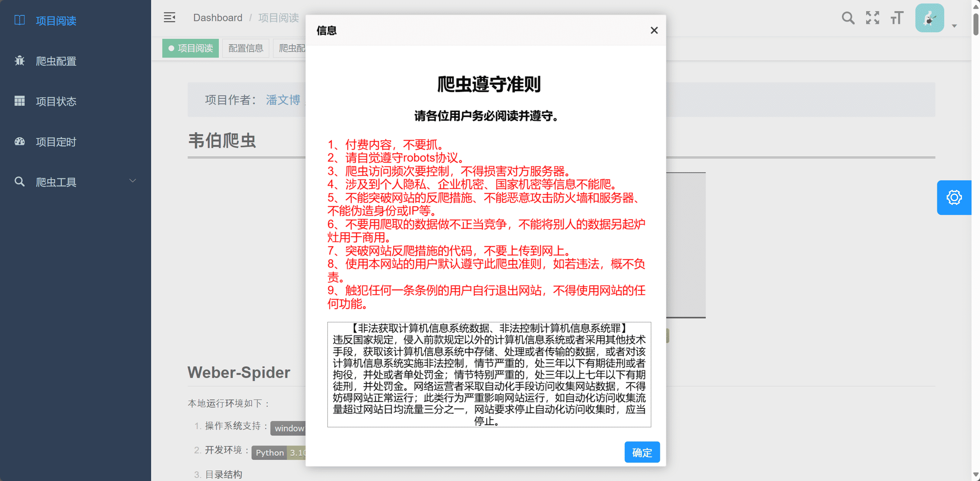The image size is (980, 481).
Task: Click the page vertical scrollbar thumb
Action: coord(976,24)
